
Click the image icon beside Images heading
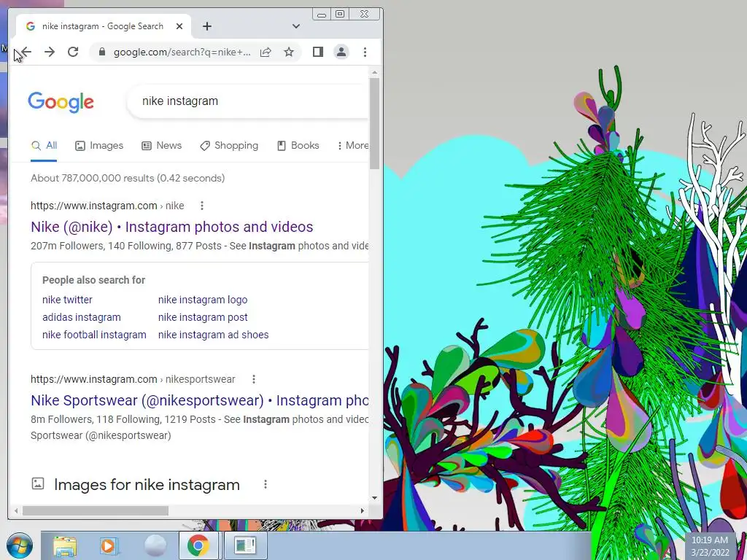38,484
